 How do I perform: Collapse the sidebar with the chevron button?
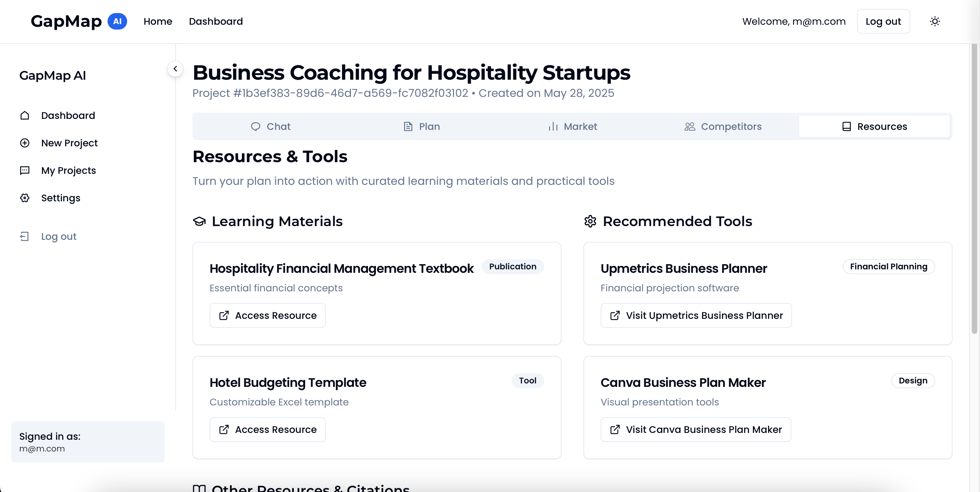tap(175, 69)
